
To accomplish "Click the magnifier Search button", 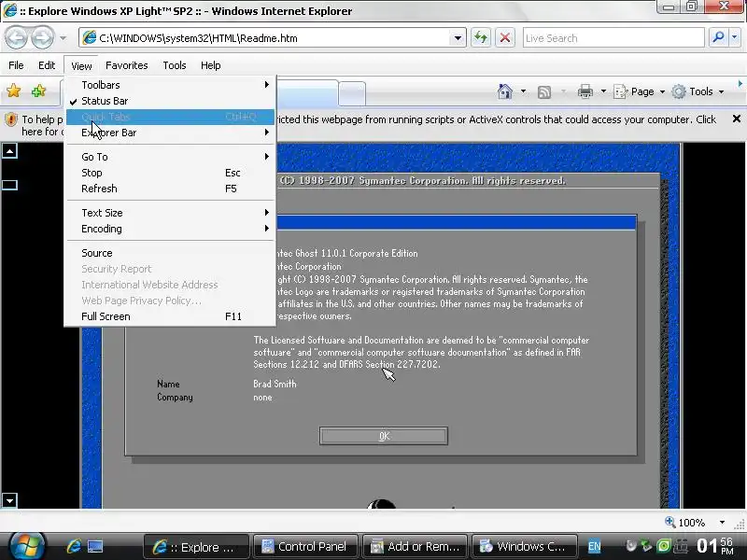I will click(718, 37).
